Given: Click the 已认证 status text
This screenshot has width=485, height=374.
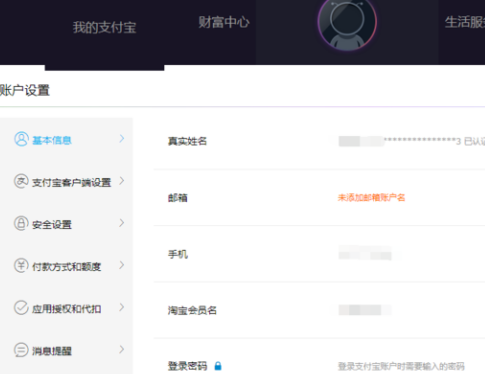Looking at the screenshot, I should click(x=474, y=142).
